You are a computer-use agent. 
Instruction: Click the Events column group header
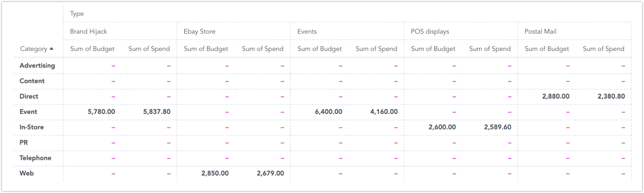point(307,32)
